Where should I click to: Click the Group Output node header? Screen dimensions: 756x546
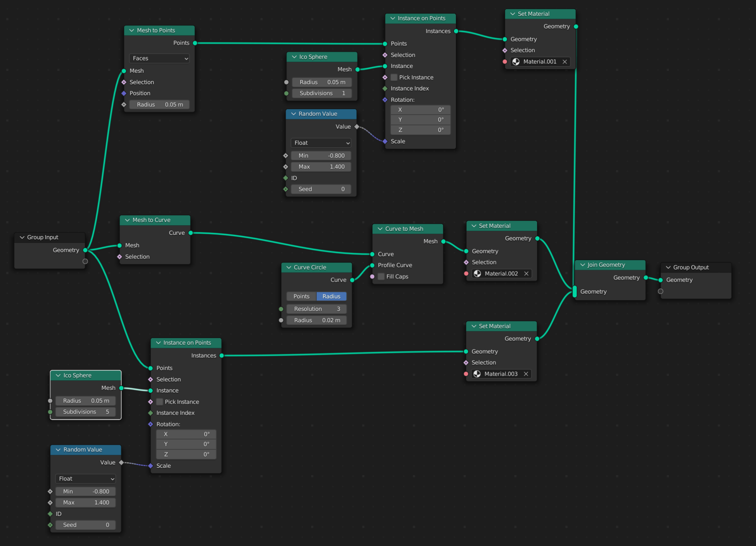point(696,267)
